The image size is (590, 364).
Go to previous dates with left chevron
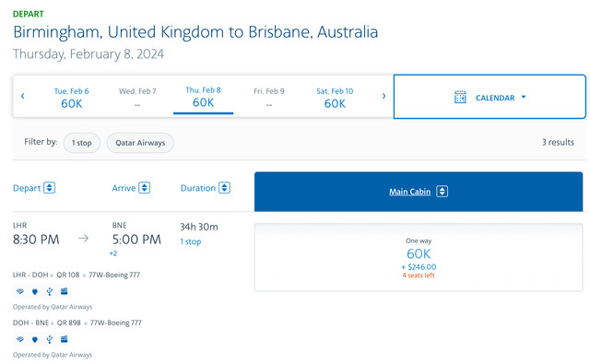coord(22,96)
